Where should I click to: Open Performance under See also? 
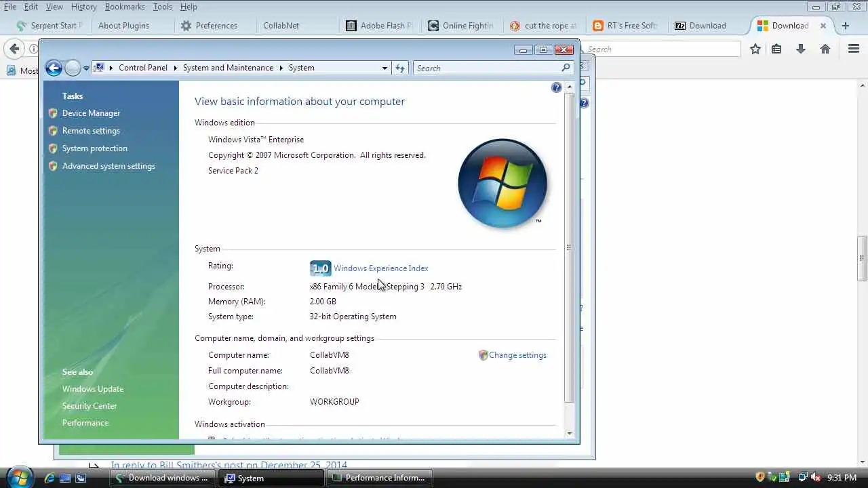pos(85,423)
